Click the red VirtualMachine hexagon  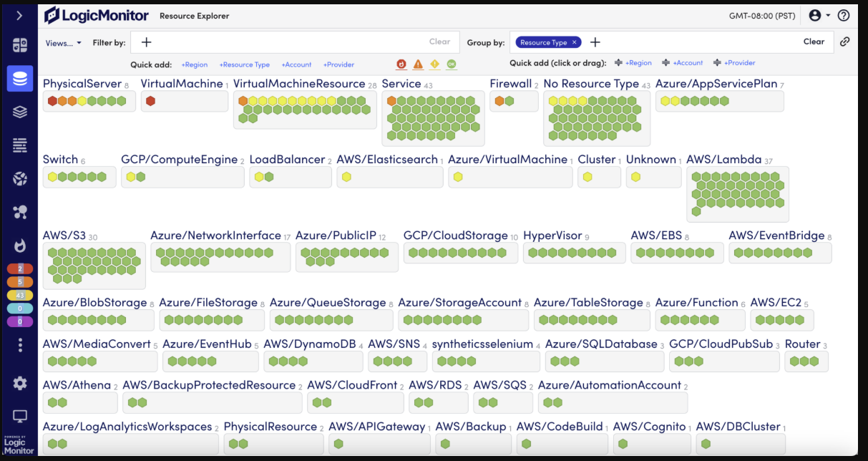150,101
